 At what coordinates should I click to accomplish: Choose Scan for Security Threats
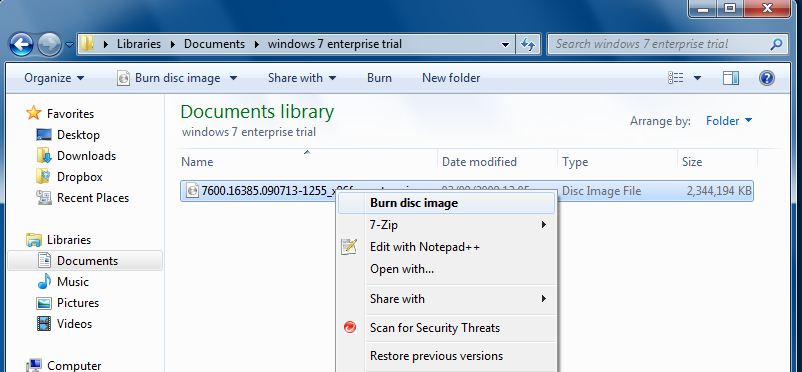(446, 327)
